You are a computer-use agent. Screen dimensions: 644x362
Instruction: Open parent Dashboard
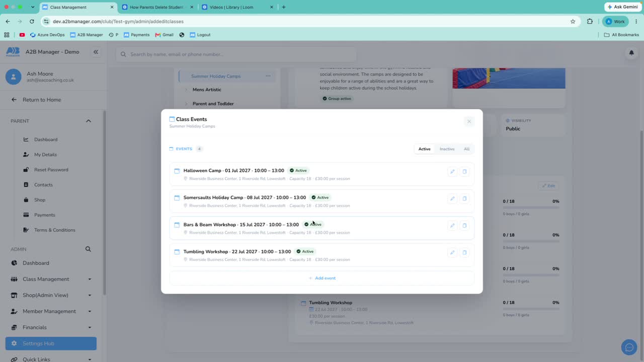pyautogui.click(x=46, y=139)
